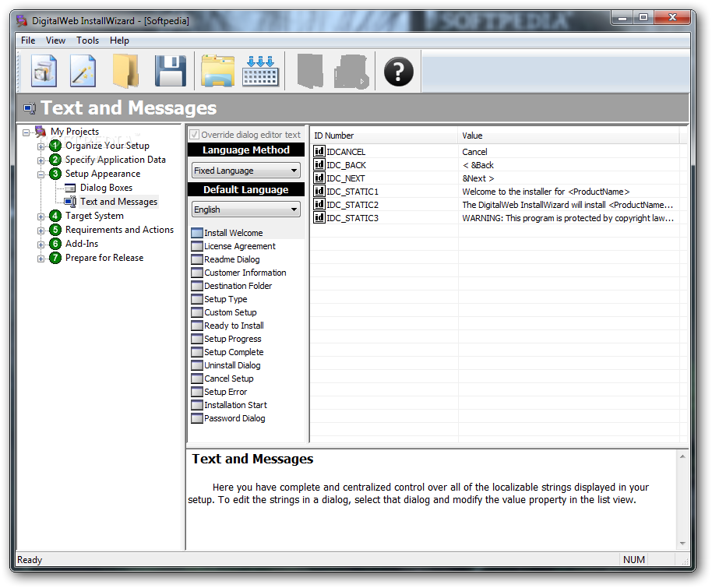Select the IDC_STATIC1 id icon
Image resolution: width=712 pixels, height=588 pixels.
click(x=319, y=191)
